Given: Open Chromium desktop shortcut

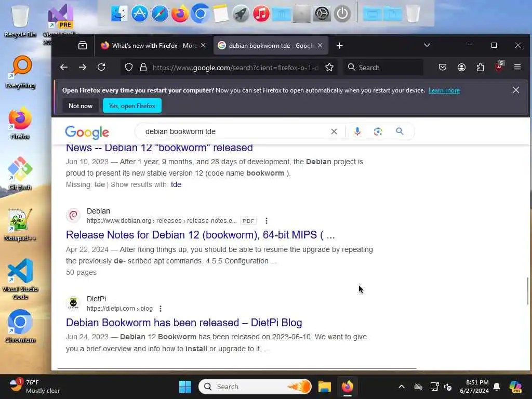Looking at the screenshot, I should point(20,326).
